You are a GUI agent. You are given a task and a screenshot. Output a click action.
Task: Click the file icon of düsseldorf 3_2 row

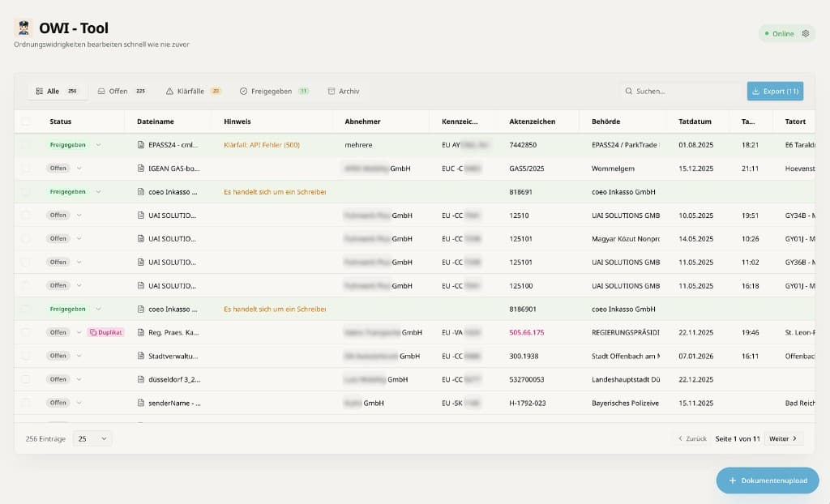(x=141, y=379)
